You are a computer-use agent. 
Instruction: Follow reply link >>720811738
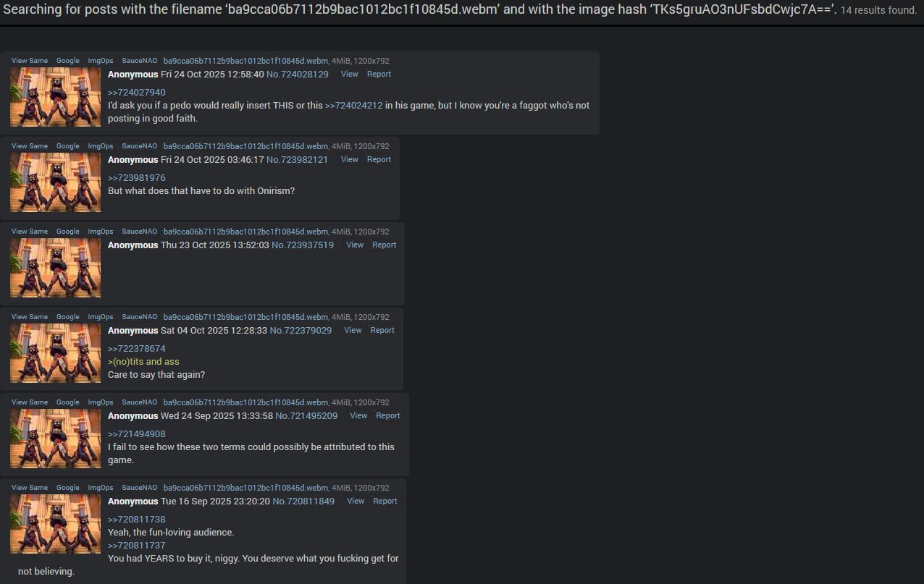[137, 520]
